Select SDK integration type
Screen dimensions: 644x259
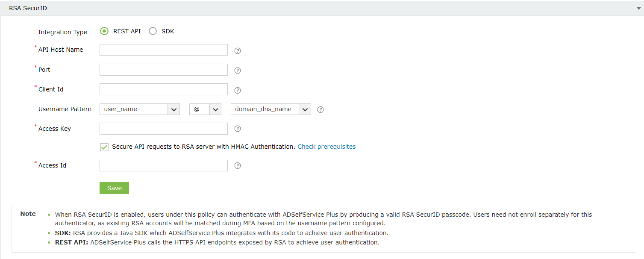click(153, 31)
